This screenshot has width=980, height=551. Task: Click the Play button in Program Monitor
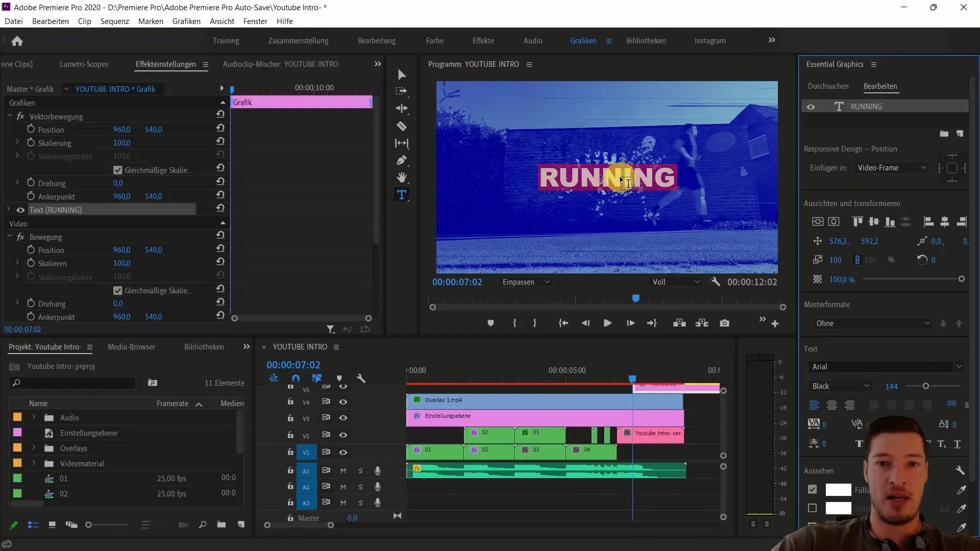607,323
